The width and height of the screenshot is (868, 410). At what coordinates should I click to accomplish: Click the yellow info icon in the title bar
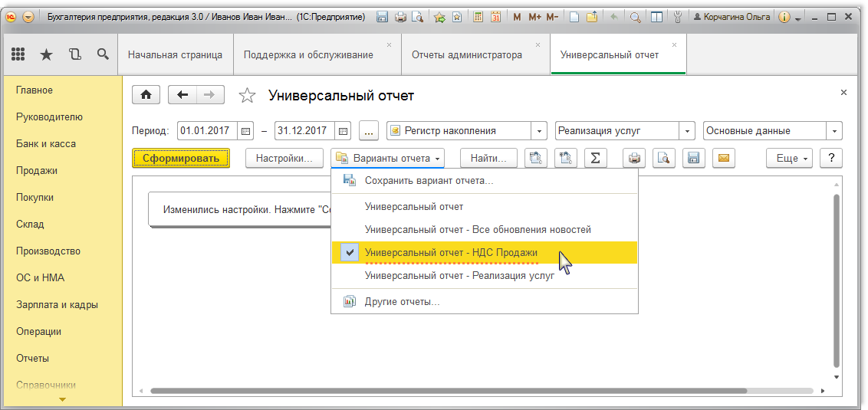point(784,17)
